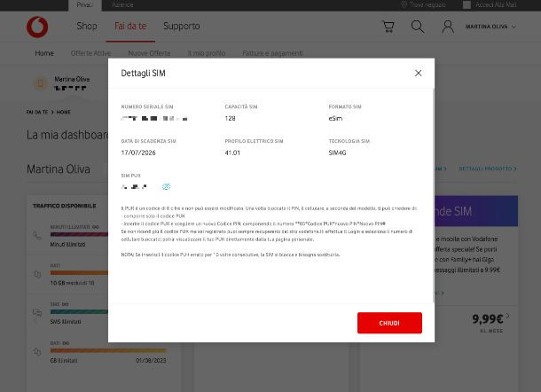Click the SIM4G technology value

coord(337,153)
